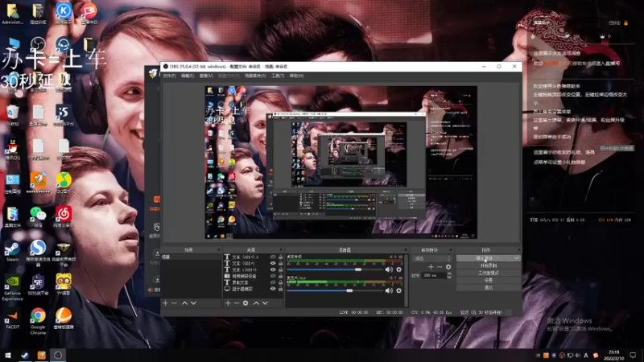
Task: Toggle visibility of the fifth source row
Action: click(273, 282)
